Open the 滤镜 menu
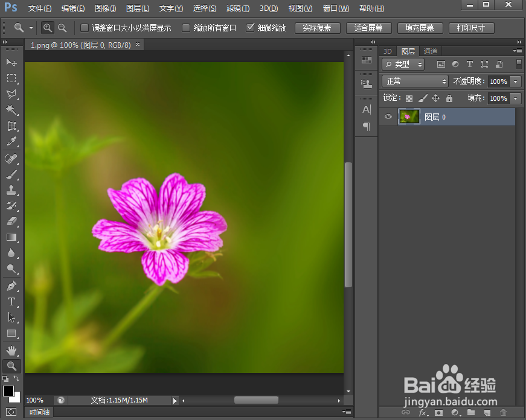This screenshot has width=526, height=420. click(x=238, y=8)
